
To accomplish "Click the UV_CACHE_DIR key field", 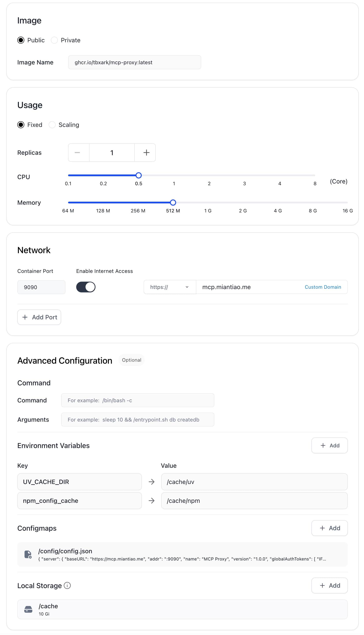I will click(80, 481).
